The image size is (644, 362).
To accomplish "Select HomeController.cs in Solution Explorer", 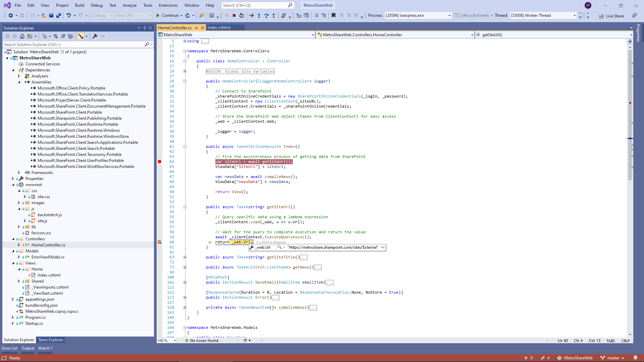I will (48, 245).
